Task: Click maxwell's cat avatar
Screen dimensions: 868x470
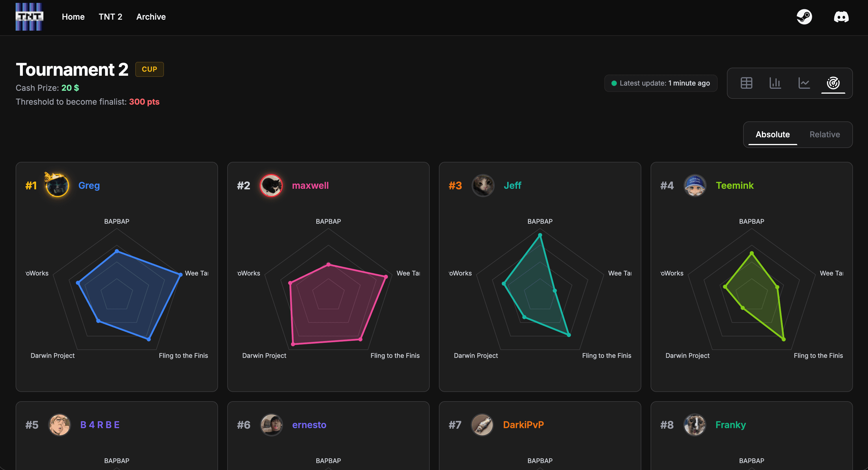Action: (271, 185)
